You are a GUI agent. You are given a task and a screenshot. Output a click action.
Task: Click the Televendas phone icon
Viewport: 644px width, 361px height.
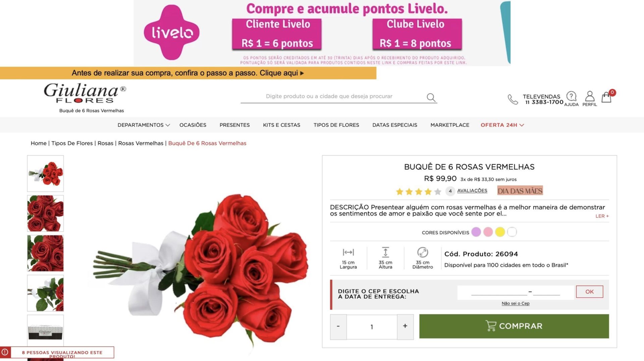click(x=513, y=99)
